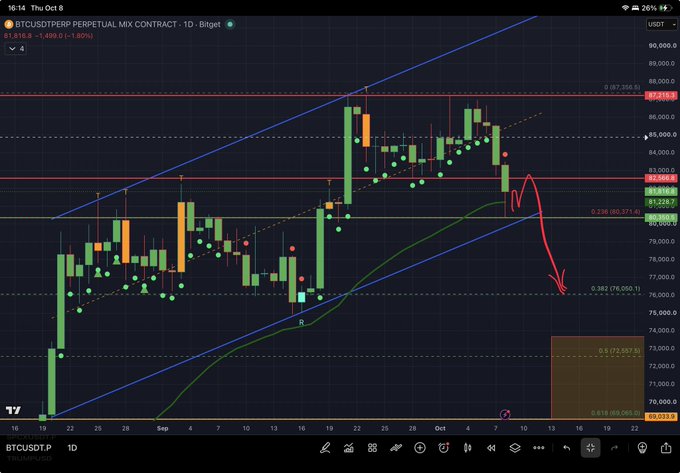Expand the collapsed indicators legend showing 4

[x=16, y=49]
